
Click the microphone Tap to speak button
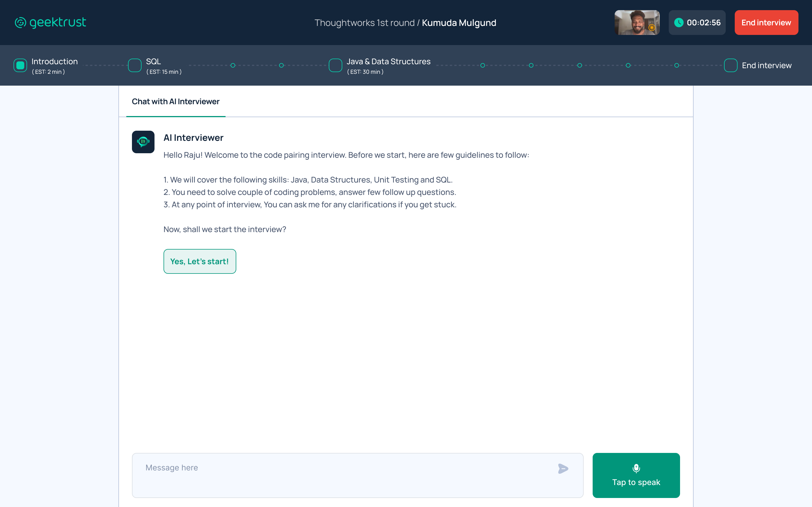(636, 475)
